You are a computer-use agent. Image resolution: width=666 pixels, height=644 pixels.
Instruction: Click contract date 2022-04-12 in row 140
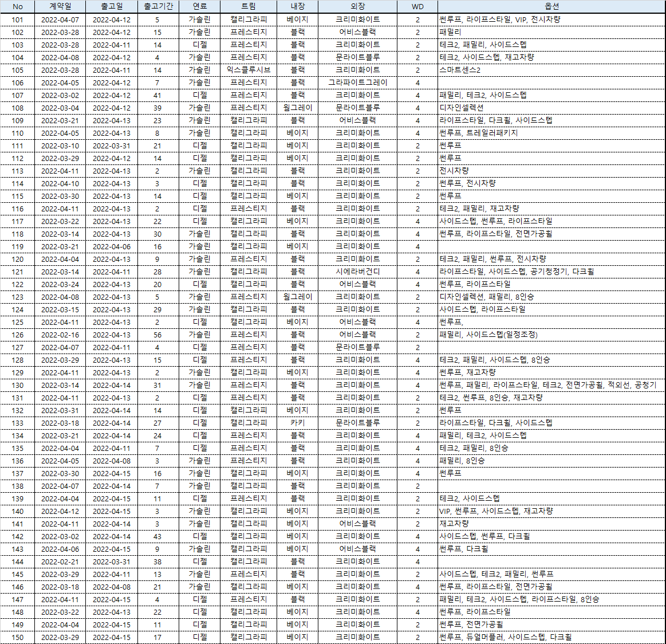[x=60, y=512]
